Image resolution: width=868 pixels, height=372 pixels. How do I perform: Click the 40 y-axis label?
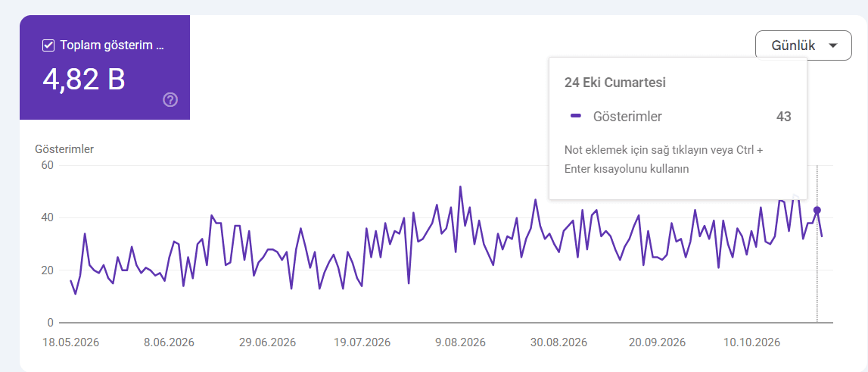pos(46,218)
